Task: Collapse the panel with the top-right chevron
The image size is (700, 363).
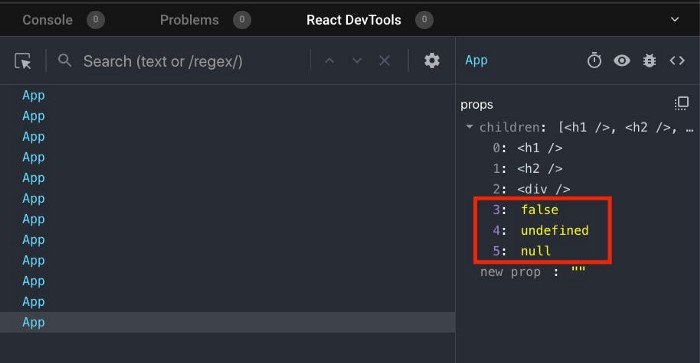Action: (675, 19)
